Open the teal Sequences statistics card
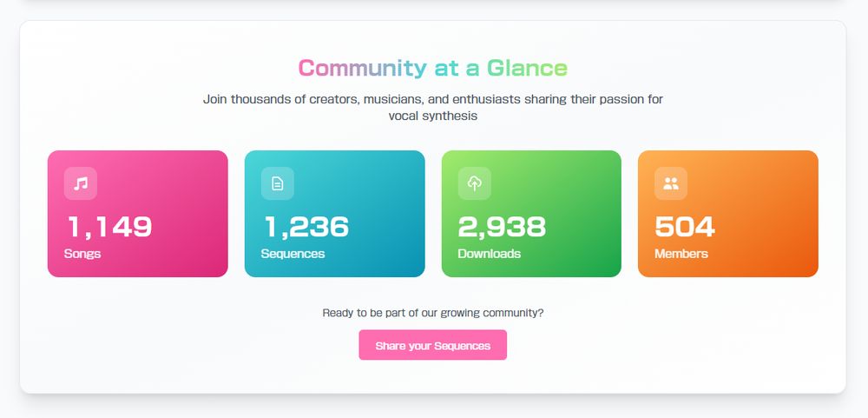 pyautogui.click(x=335, y=214)
